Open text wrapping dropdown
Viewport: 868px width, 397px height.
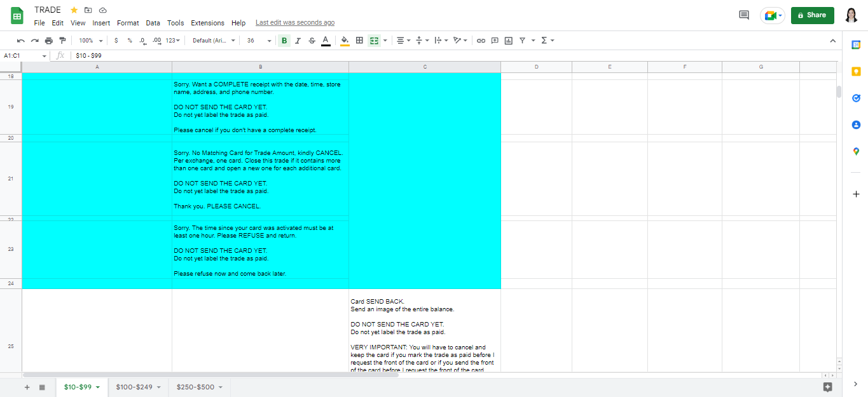[x=441, y=41]
